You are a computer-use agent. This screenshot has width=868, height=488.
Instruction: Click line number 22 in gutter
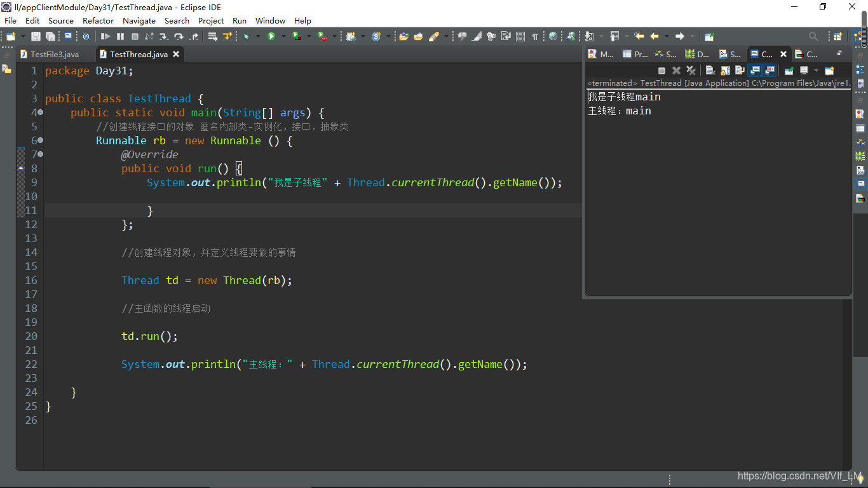point(31,364)
